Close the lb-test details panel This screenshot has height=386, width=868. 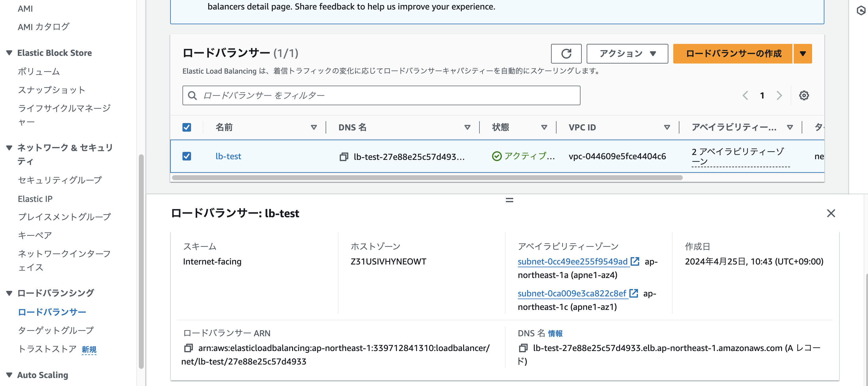(x=831, y=213)
